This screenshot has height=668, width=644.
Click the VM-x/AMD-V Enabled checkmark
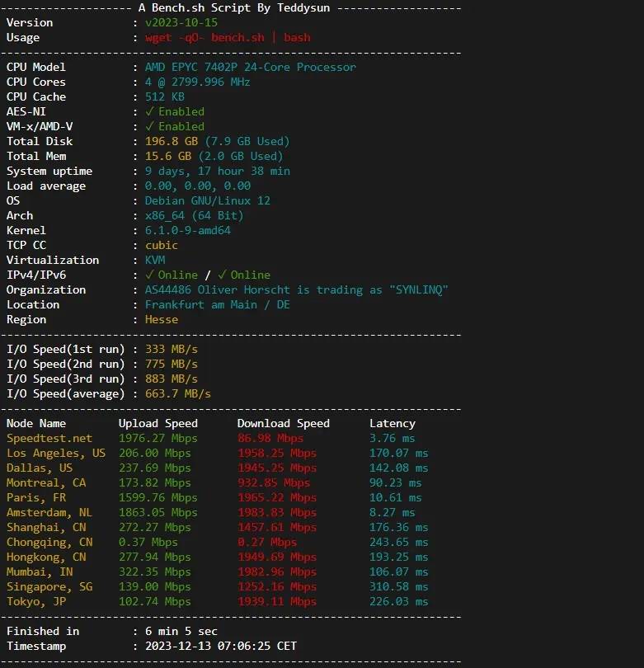(x=149, y=126)
